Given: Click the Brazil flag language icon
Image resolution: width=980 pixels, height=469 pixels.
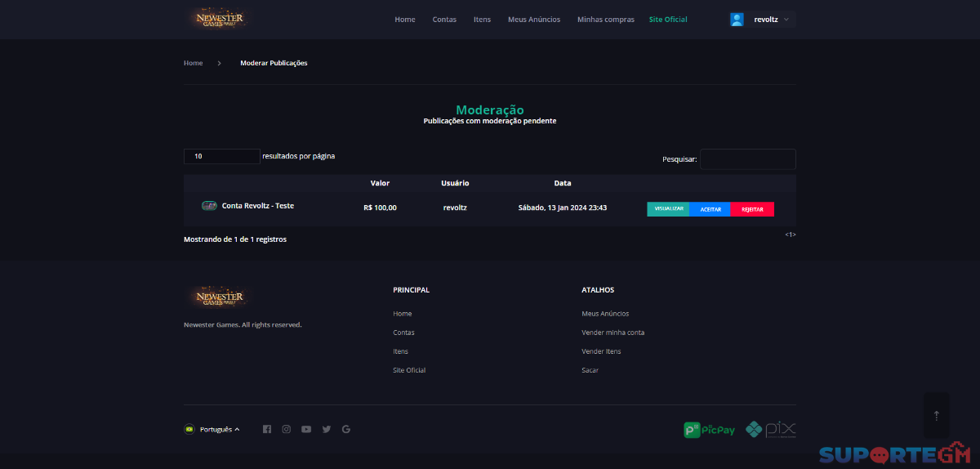Looking at the screenshot, I should (x=189, y=429).
